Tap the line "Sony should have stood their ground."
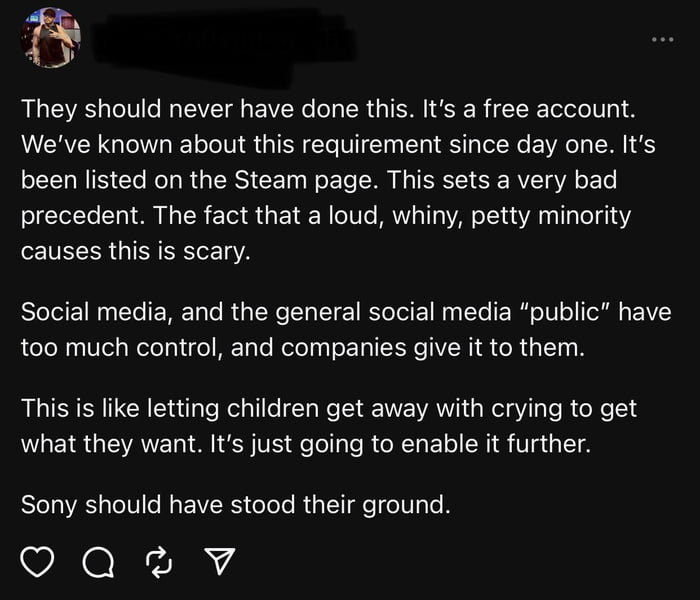The image size is (700, 600). tap(236, 504)
